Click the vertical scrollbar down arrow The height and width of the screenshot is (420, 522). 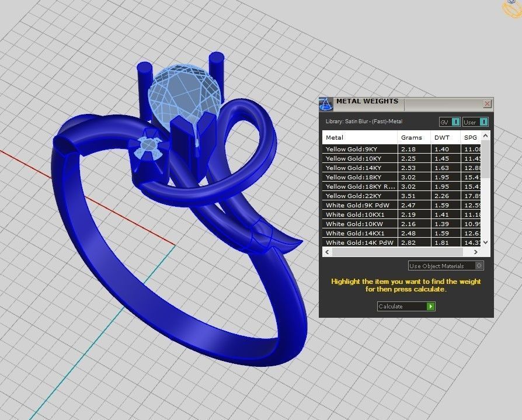pos(485,242)
